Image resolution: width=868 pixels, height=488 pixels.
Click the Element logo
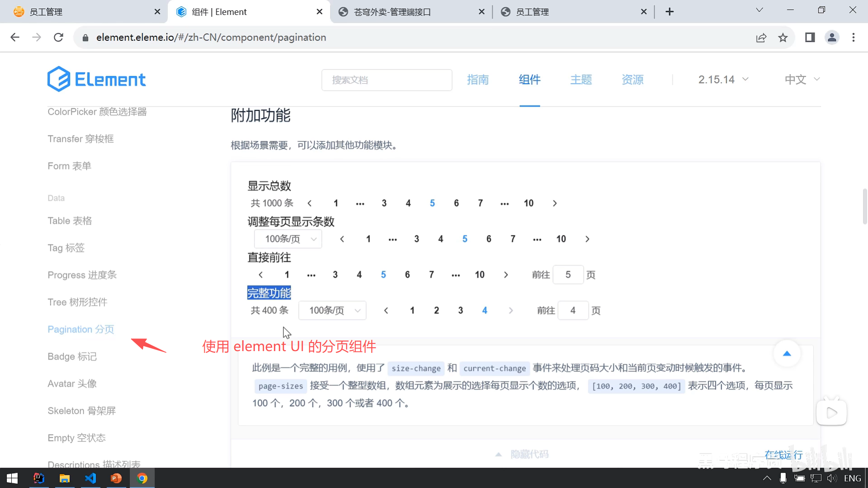point(96,80)
